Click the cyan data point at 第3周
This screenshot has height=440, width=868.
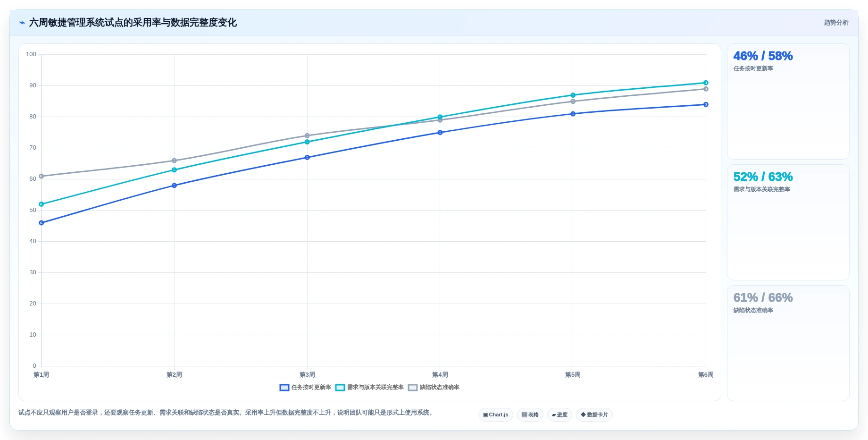[307, 142]
